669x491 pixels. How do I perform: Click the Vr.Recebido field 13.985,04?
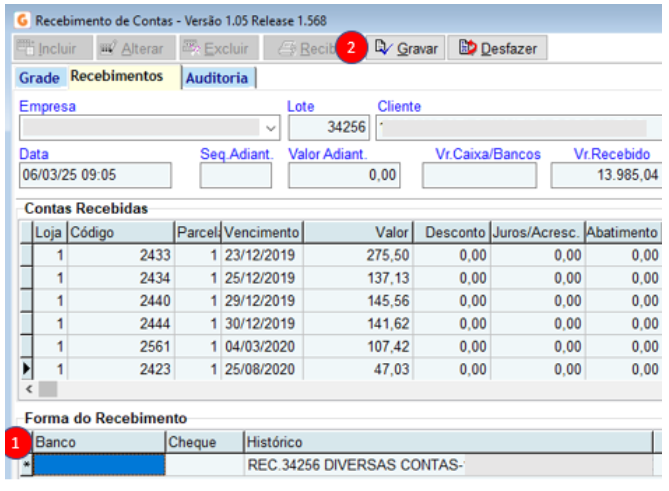click(606, 175)
